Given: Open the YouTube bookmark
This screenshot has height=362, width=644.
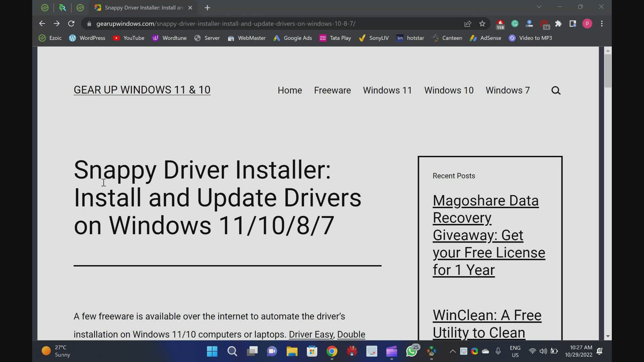Looking at the screenshot, I should (x=129, y=38).
